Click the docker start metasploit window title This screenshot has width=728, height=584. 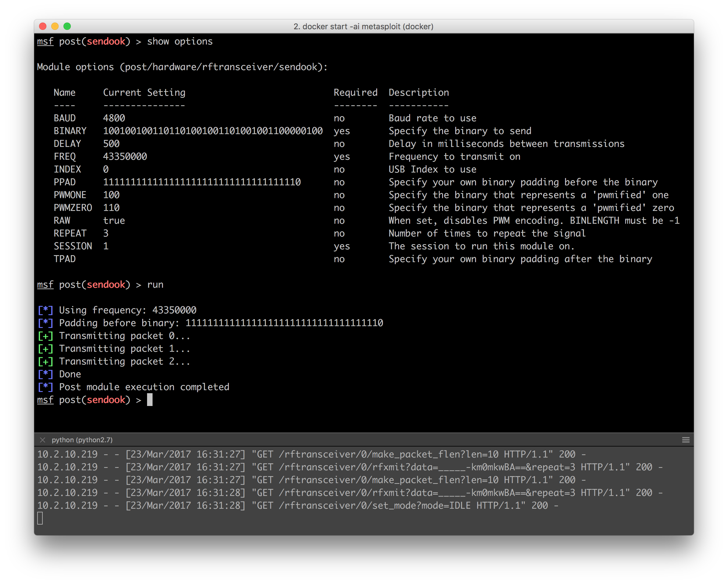363,26
